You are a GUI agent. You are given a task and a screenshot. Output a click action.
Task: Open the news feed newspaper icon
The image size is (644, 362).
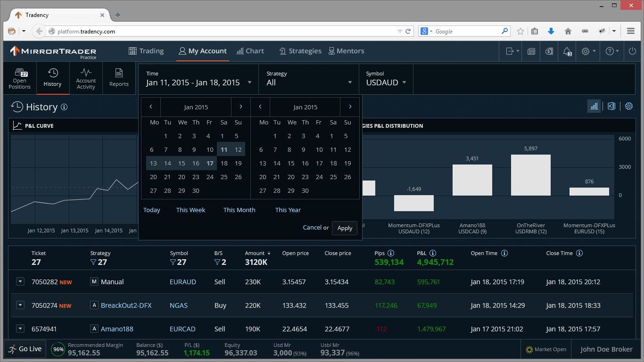pos(531,51)
